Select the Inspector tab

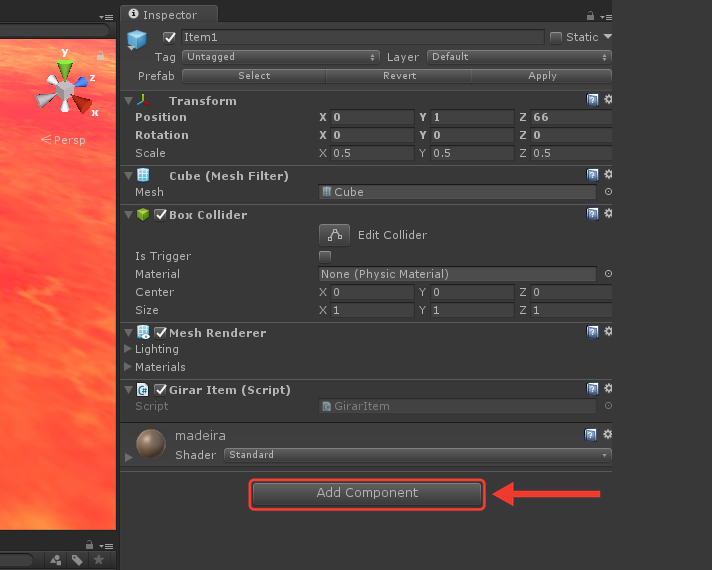(x=169, y=15)
